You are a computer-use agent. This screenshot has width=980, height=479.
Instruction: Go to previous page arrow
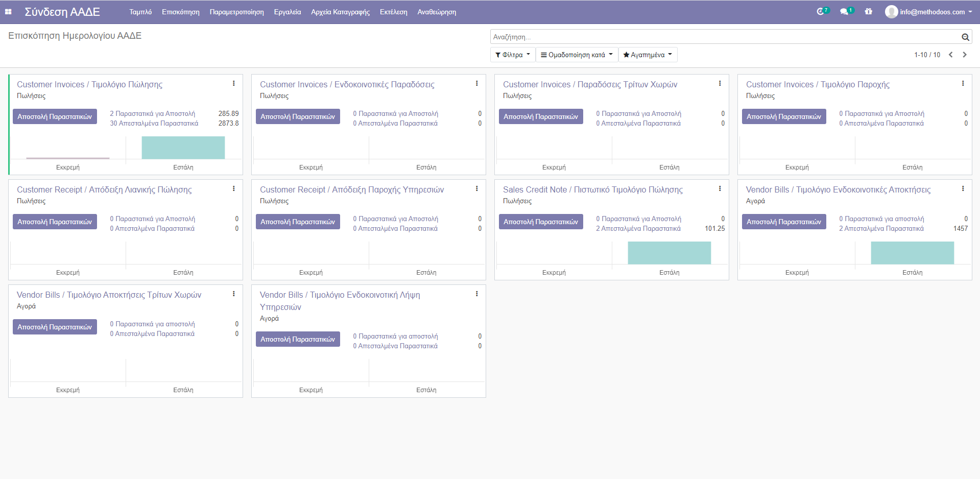point(951,55)
